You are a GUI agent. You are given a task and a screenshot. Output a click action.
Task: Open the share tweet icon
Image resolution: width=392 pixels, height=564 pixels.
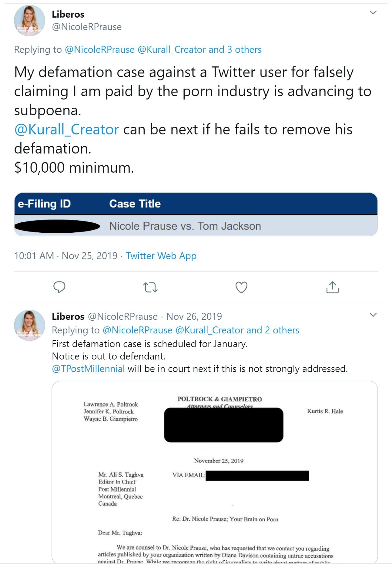click(x=332, y=287)
